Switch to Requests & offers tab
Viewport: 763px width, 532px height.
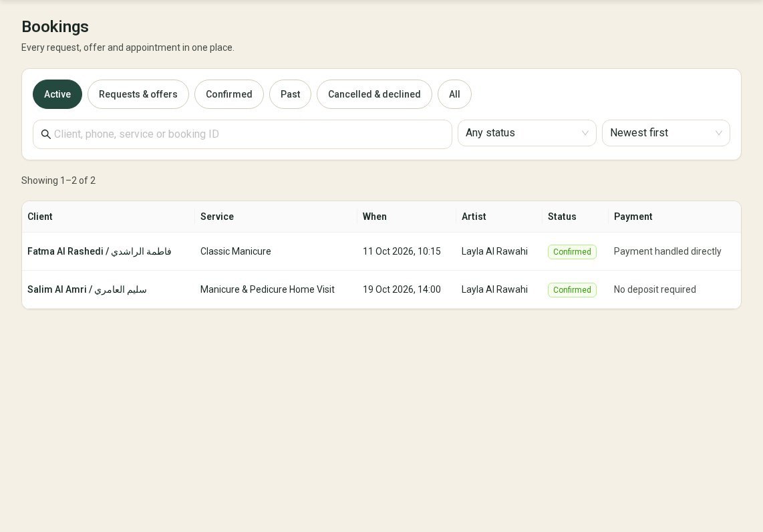coord(138,94)
